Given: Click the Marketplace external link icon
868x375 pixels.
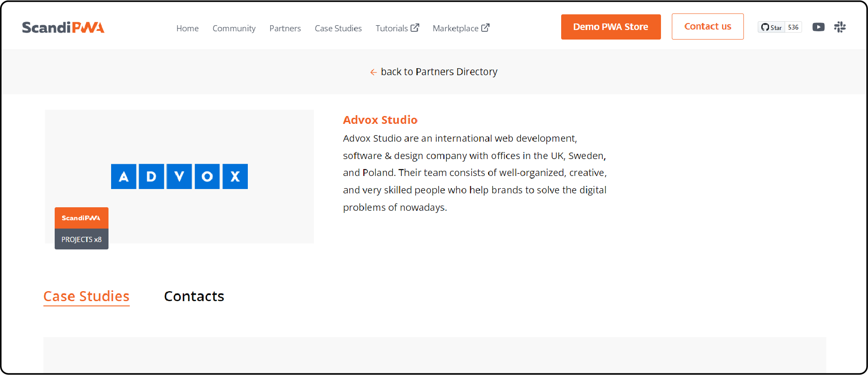Looking at the screenshot, I should pyautogui.click(x=485, y=28).
